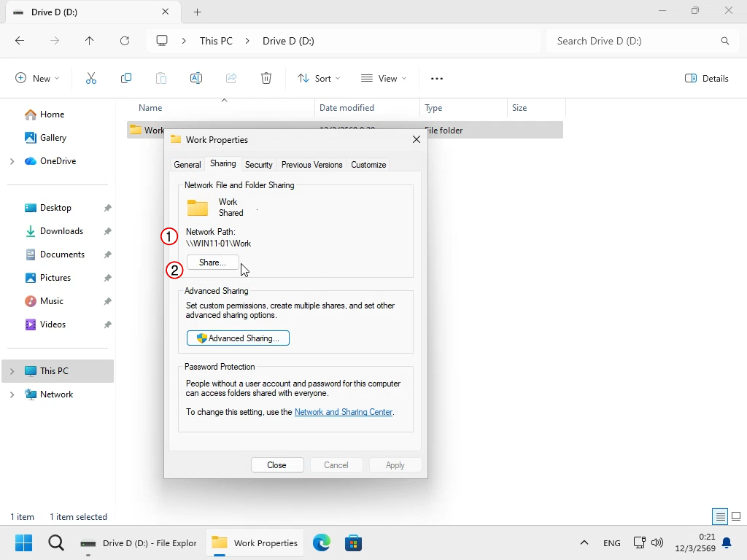Open the Previous Versions tab
The width and height of the screenshot is (747, 560).
coord(312,165)
